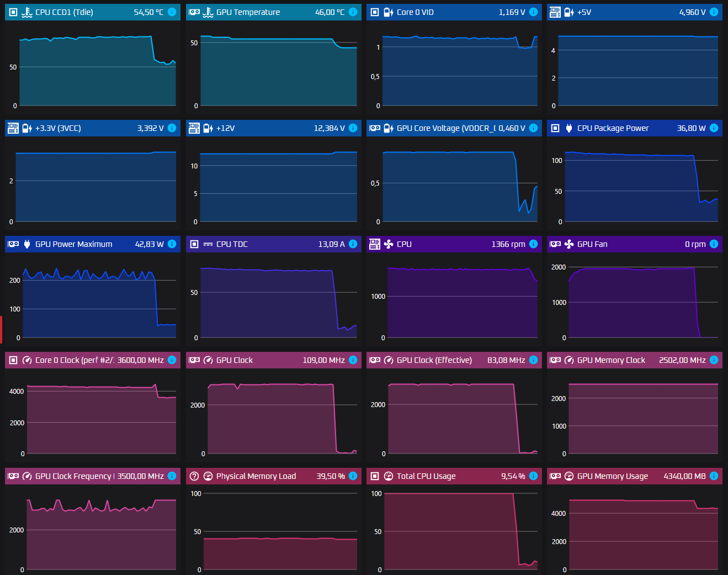Click question mark icon in Physical Memory Load header

[194, 476]
